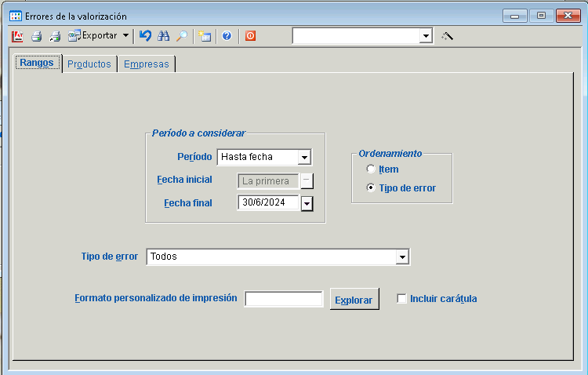Switch to the Productos tab
This screenshot has height=375, width=588.
click(89, 64)
